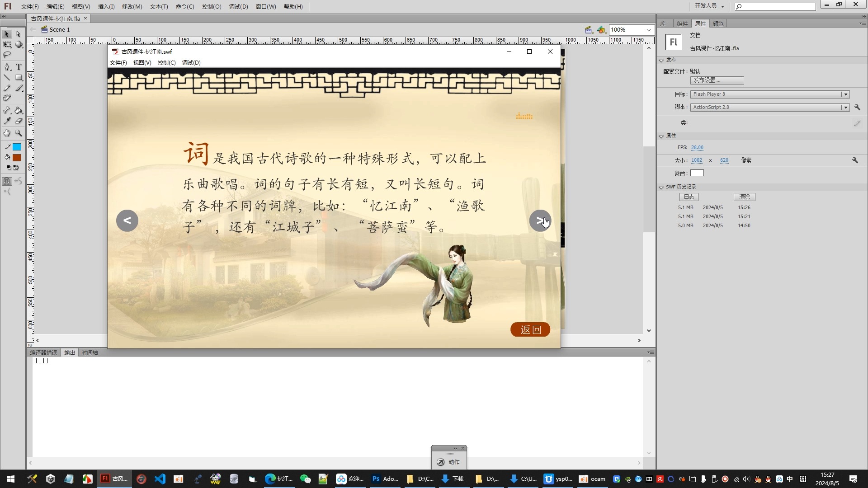Click the next page arrow in SWF

540,221
